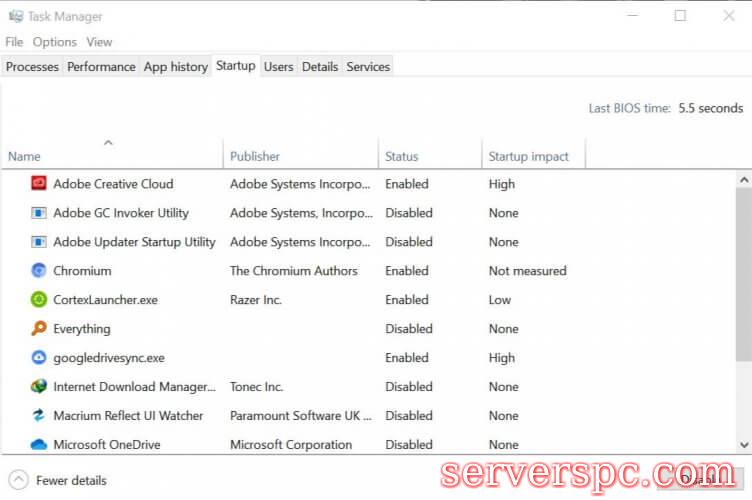Screen dimensions: 752x500
Task: Toggle sort order using Name column arrow
Action: (x=108, y=143)
